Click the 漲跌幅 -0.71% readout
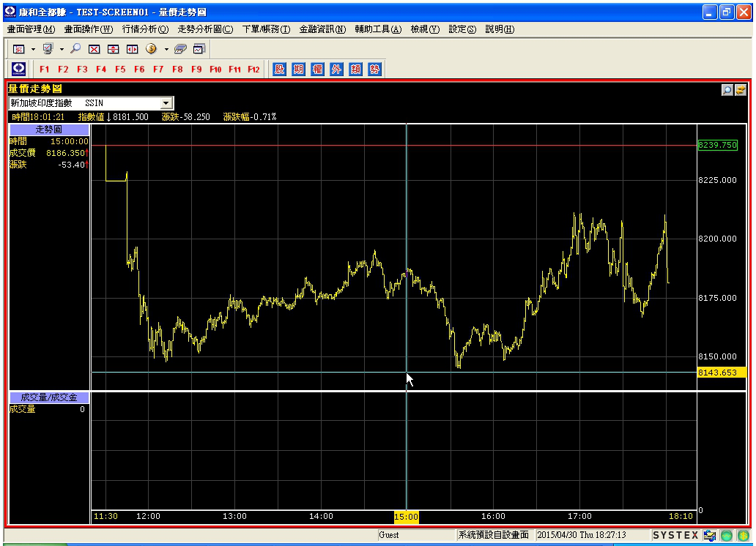The height and width of the screenshot is (546, 756). tap(250, 117)
